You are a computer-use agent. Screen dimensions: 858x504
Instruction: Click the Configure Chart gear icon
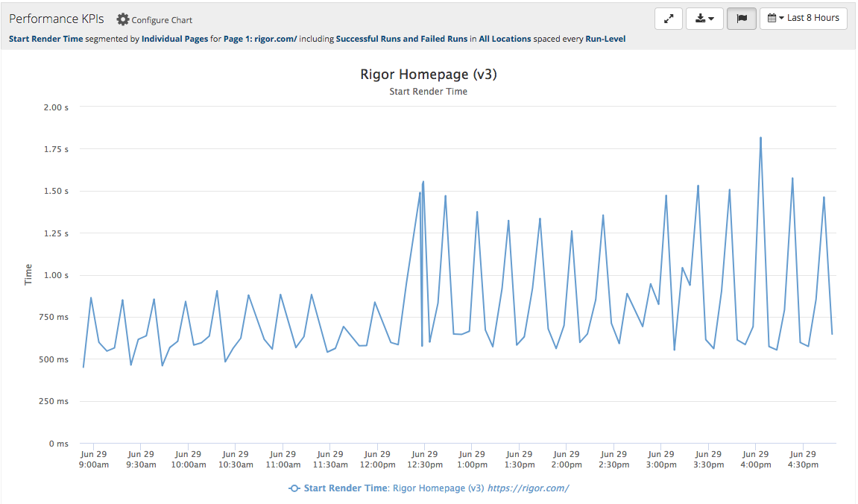[x=122, y=19]
